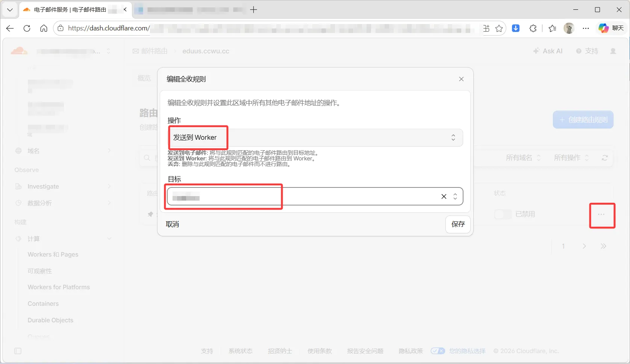Bookmark this page with the star icon
Image resolution: width=630 pixels, height=364 pixels.
tap(499, 28)
